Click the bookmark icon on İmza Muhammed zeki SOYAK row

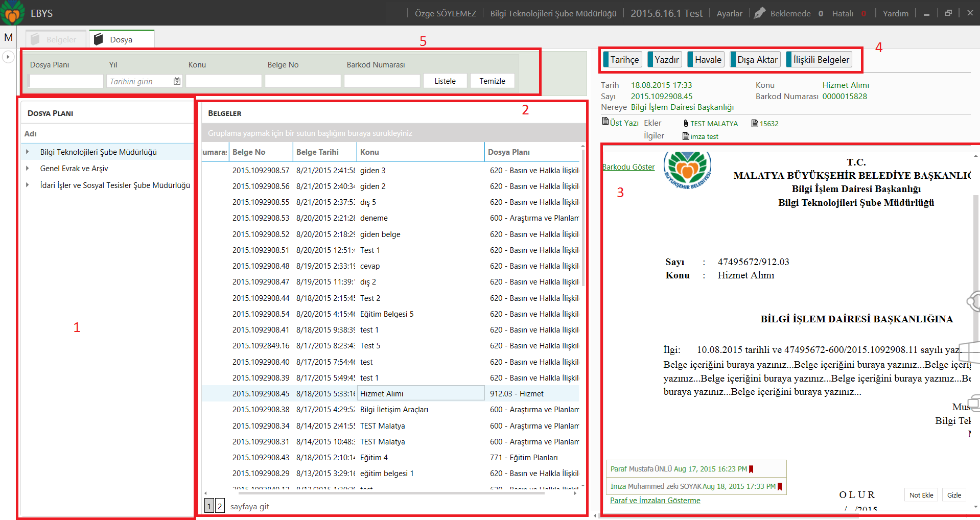pyautogui.click(x=780, y=486)
